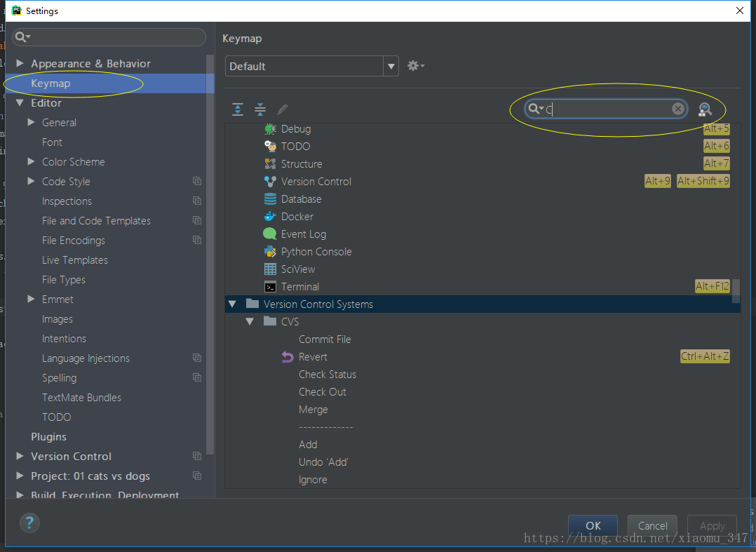Select the Add action under CVS
756x552 pixels.
[x=308, y=445]
